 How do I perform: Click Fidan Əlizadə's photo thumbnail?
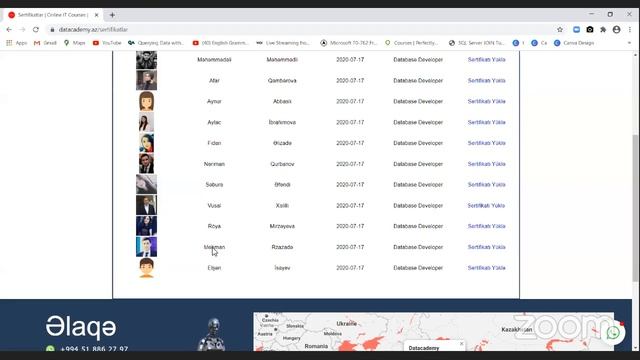pyautogui.click(x=146, y=143)
